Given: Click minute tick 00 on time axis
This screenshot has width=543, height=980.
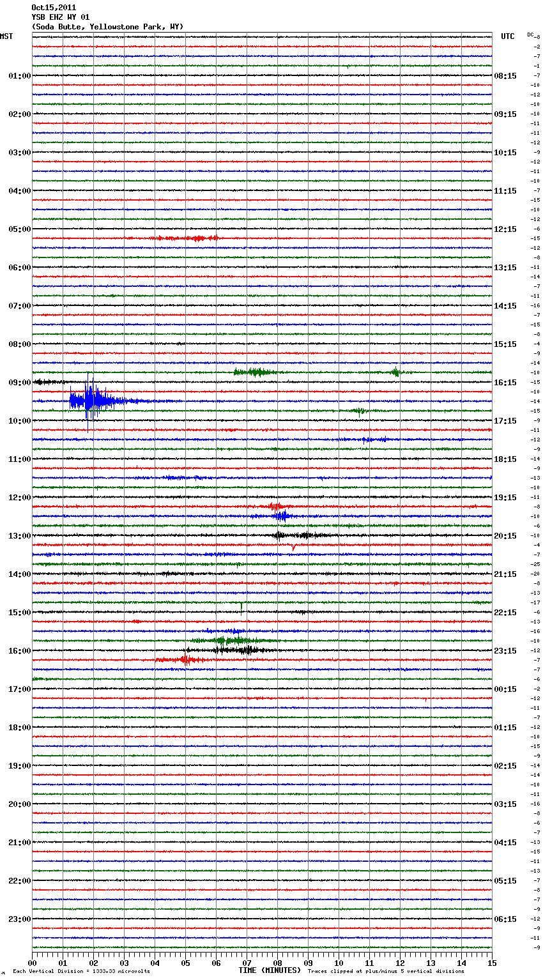Looking at the screenshot, I should pos(32,962).
